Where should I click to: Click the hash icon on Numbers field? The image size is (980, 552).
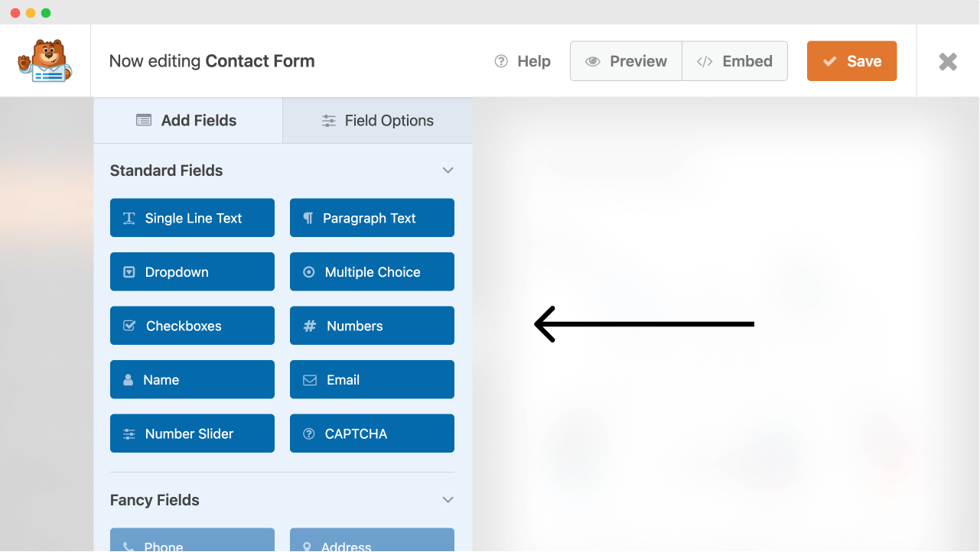coord(310,326)
